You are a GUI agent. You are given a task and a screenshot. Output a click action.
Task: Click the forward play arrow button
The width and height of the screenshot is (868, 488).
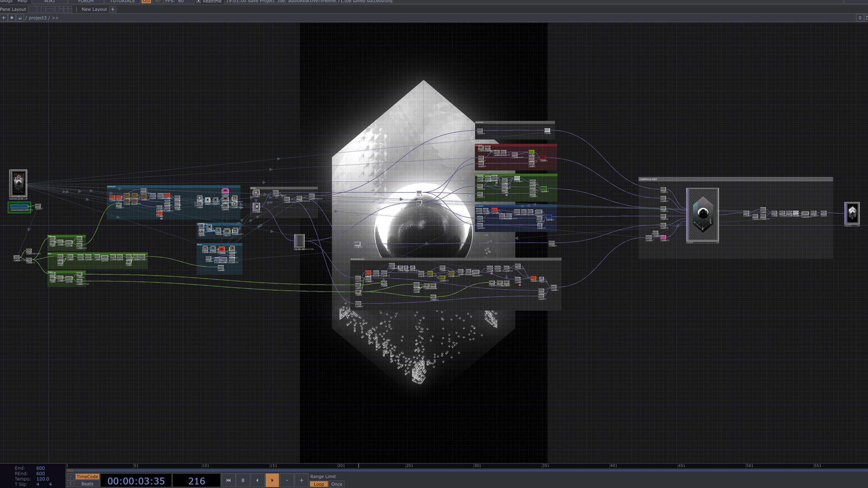(272, 480)
